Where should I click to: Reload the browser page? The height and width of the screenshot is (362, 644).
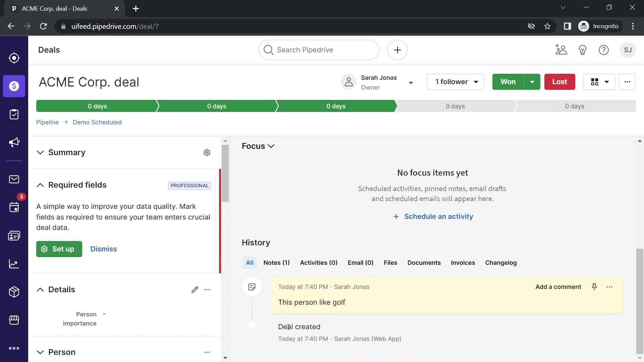43,26
